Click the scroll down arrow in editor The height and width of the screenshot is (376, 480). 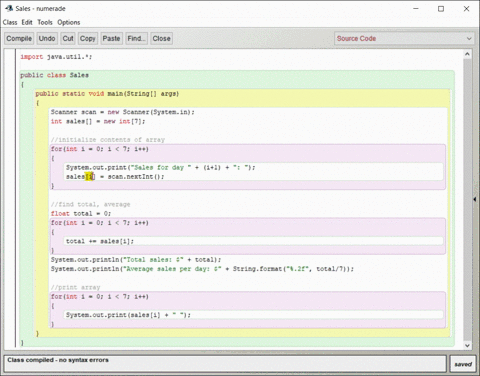467,345
